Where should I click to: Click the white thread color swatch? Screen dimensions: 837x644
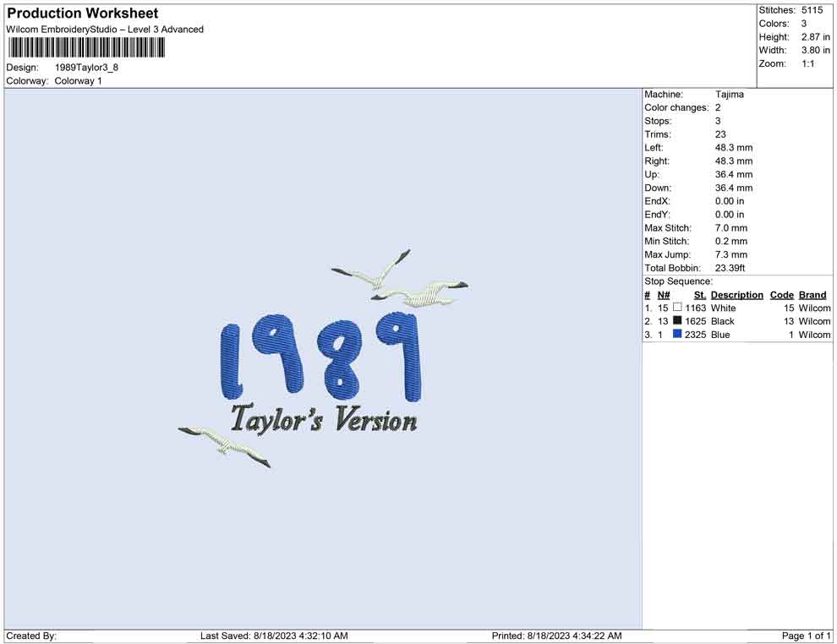click(677, 308)
